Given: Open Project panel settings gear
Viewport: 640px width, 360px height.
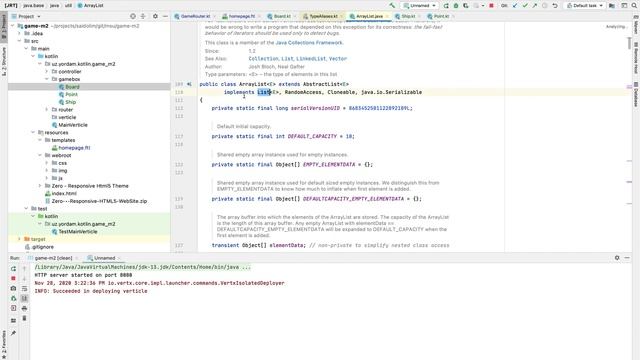Looking at the screenshot, I should pos(155,16).
